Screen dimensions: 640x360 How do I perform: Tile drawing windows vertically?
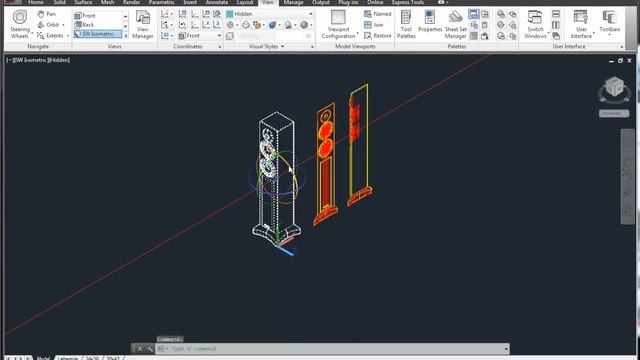click(x=556, y=25)
